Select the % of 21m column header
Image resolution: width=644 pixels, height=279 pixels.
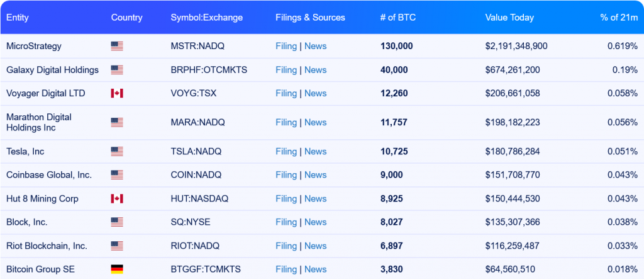coord(618,18)
